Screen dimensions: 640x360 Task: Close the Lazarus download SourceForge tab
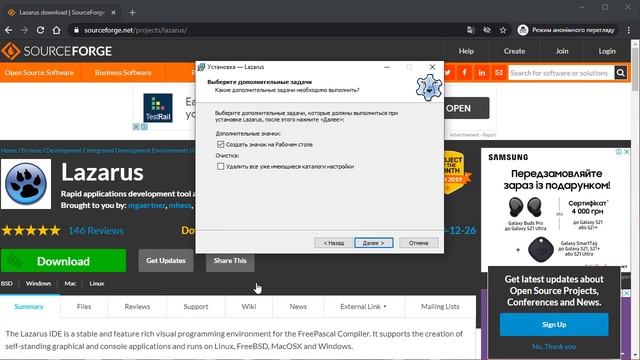113,13
